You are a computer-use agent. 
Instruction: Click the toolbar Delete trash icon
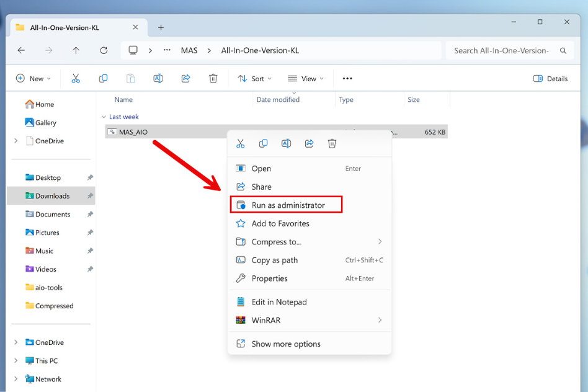coord(213,79)
